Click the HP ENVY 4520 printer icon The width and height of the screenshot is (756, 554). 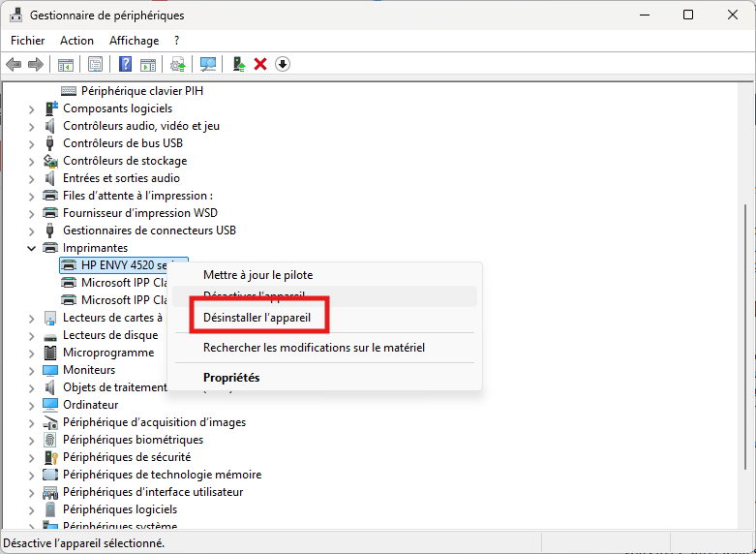click(x=69, y=265)
